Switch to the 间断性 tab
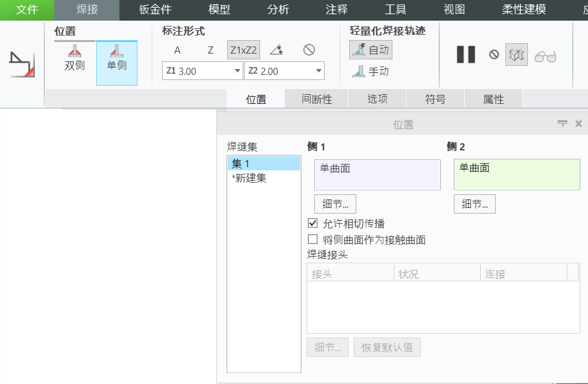This screenshot has height=384, width=588. point(316,99)
